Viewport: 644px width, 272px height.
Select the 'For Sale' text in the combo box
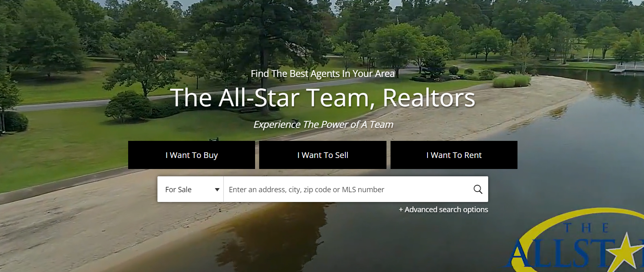pyautogui.click(x=178, y=190)
